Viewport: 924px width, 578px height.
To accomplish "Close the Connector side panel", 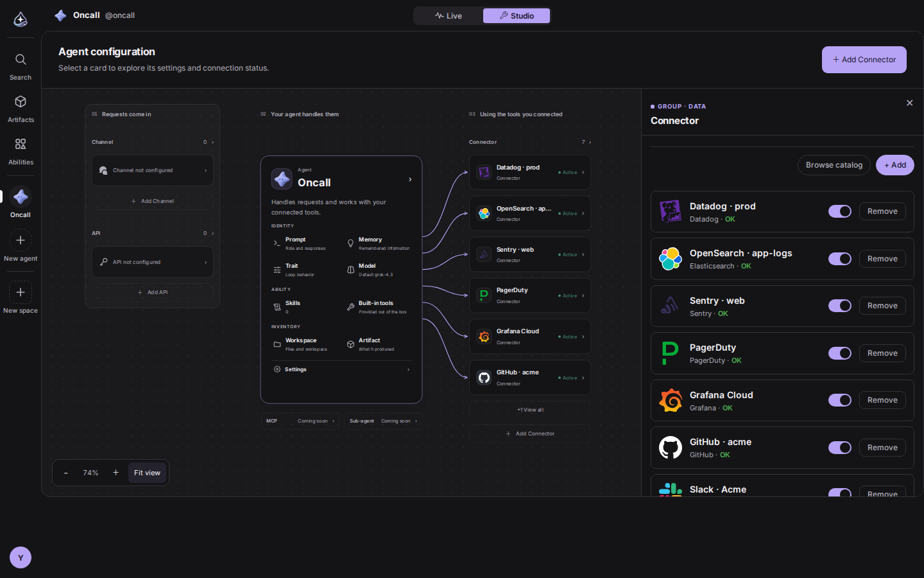I will coord(909,103).
